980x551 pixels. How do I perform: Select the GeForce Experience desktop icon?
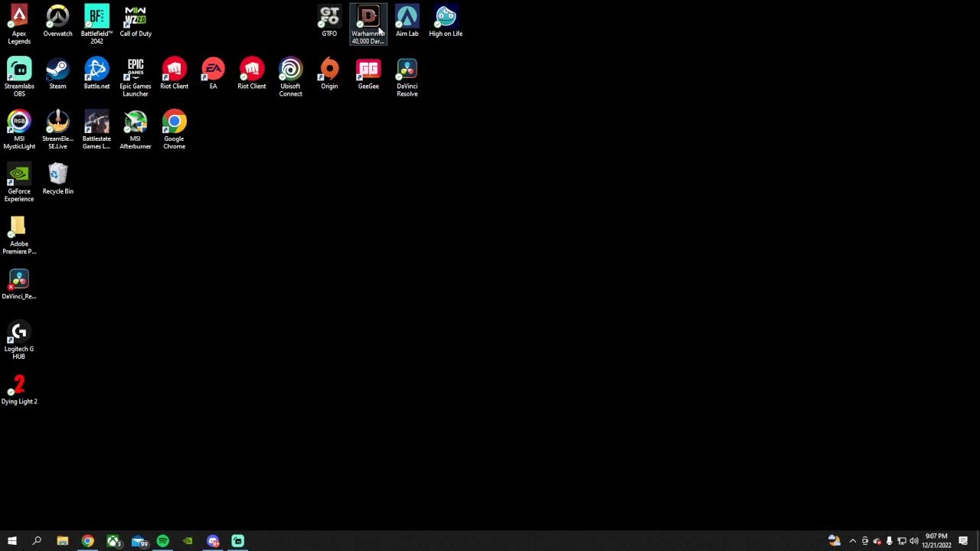pyautogui.click(x=19, y=183)
